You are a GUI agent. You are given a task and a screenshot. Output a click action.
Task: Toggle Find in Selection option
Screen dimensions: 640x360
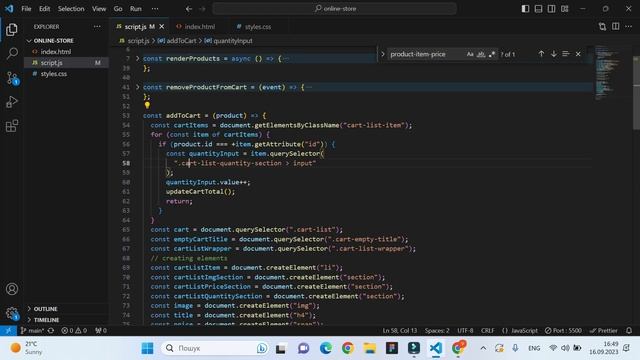(566, 54)
